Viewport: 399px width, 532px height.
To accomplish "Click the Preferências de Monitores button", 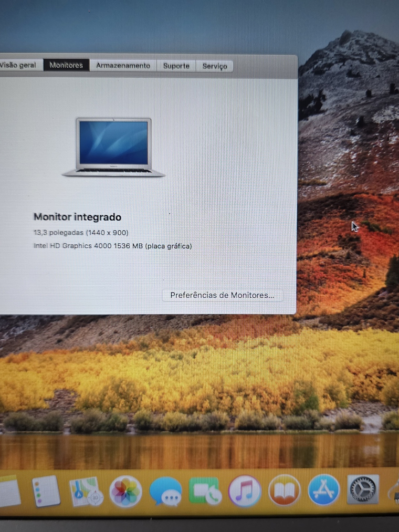I will tap(222, 295).
